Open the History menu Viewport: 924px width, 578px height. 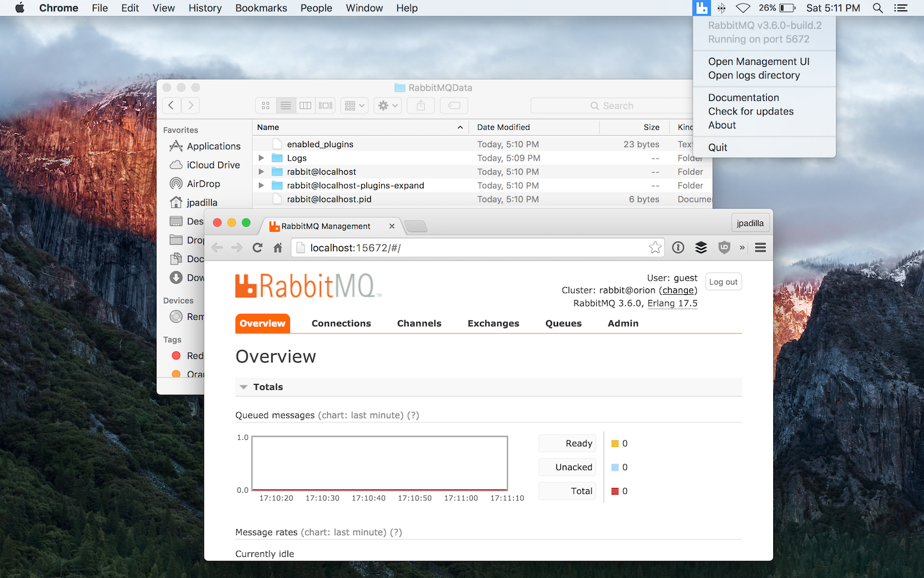point(205,8)
